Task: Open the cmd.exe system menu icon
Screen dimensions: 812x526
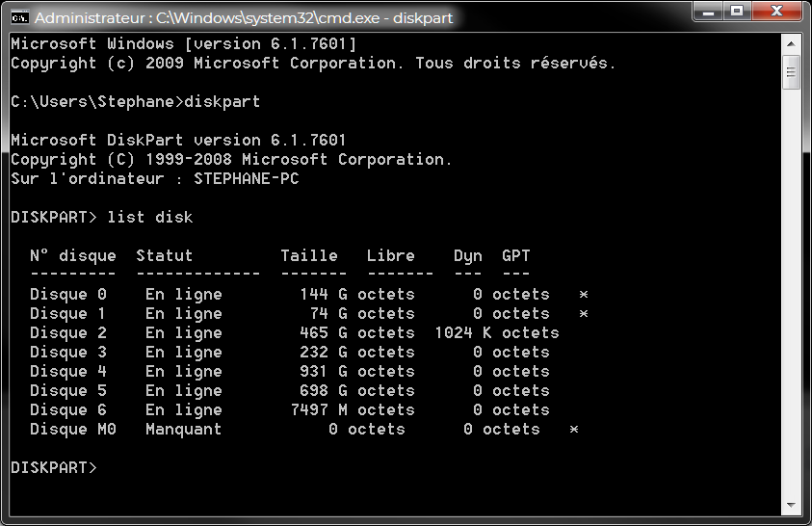Action: click(x=18, y=16)
